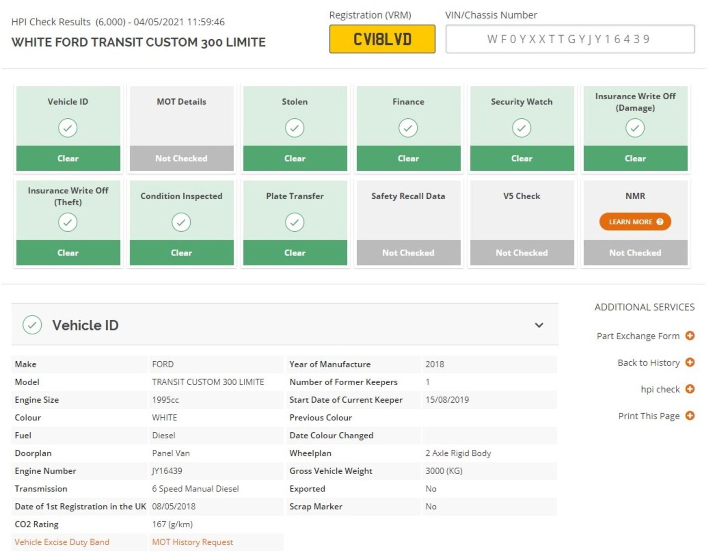
Task: Open Vehicle Excise Duty Band link
Action: pyautogui.click(x=62, y=542)
